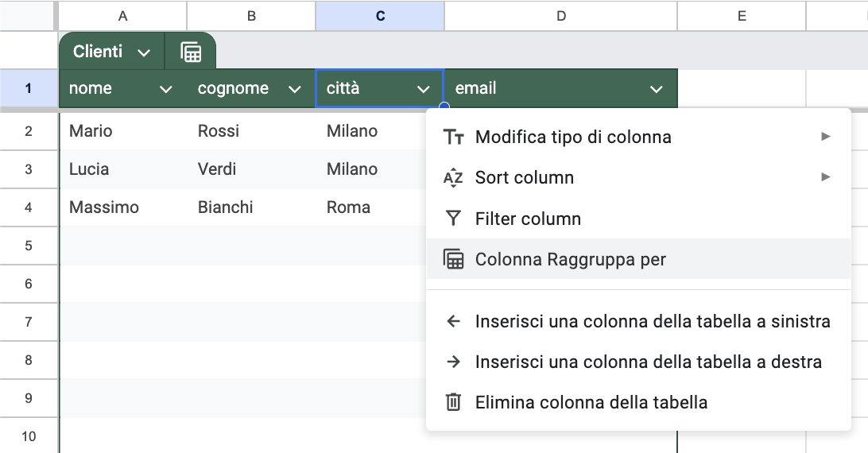Click the trash icon for Elimina colonna
Viewport: 868px width, 453px height.
(x=453, y=402)
